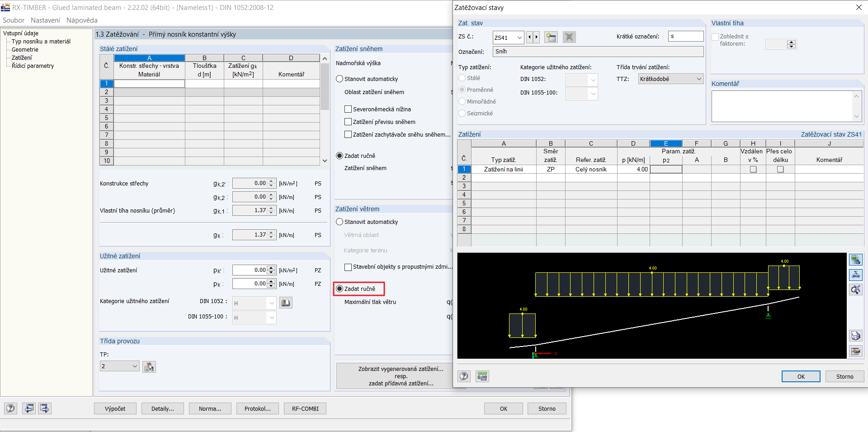Tick the 'Vzdálen v %' checkbox in row 1
Viewport: 868px width, 432px height.
[x=753, y=169]
